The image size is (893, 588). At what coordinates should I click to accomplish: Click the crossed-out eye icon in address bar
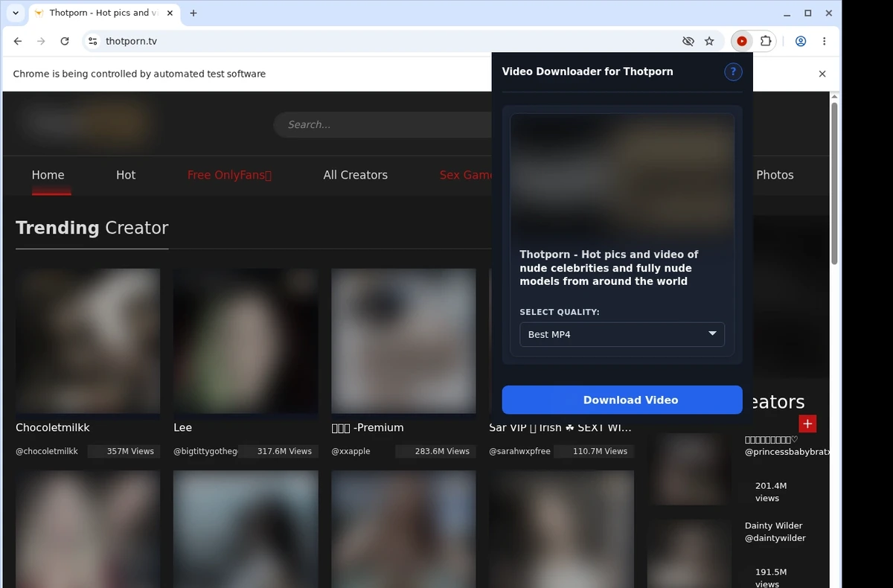point(688,42)
